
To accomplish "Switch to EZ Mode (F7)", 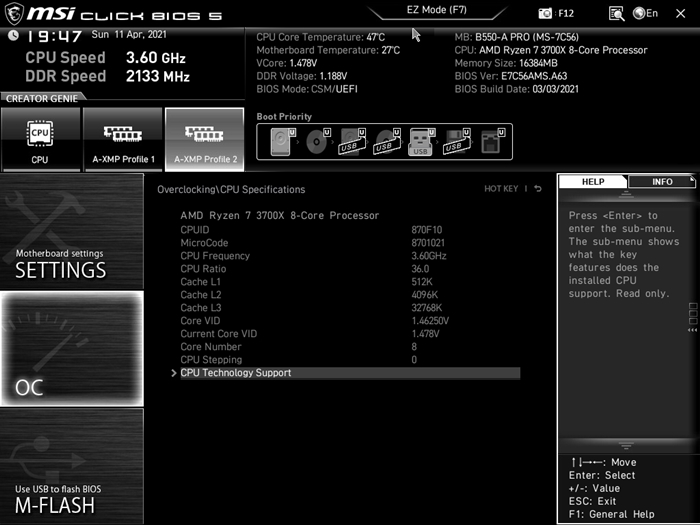I will click(437, 10).
